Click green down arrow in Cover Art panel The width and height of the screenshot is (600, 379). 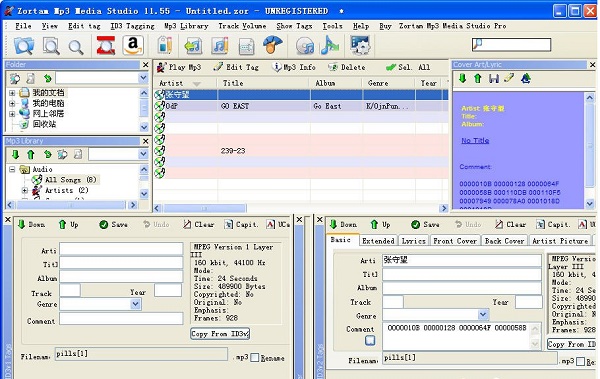click(463, 78)
